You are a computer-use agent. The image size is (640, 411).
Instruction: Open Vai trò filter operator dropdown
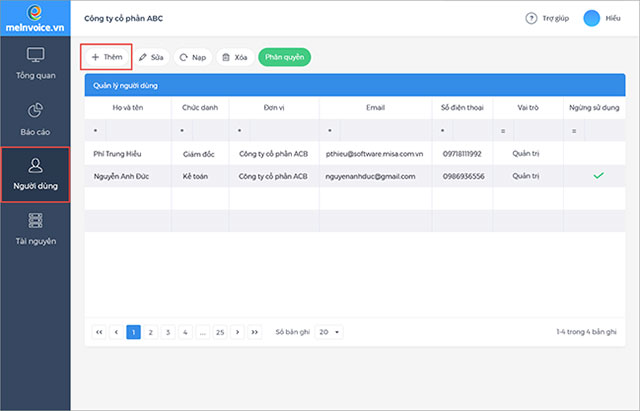[x=503, y=131]
